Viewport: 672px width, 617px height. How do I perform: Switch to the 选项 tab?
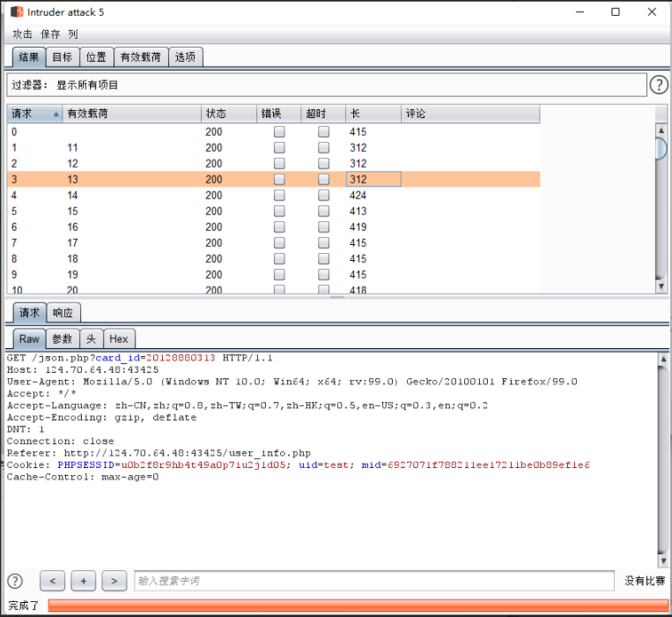click(x=186, y=57)
